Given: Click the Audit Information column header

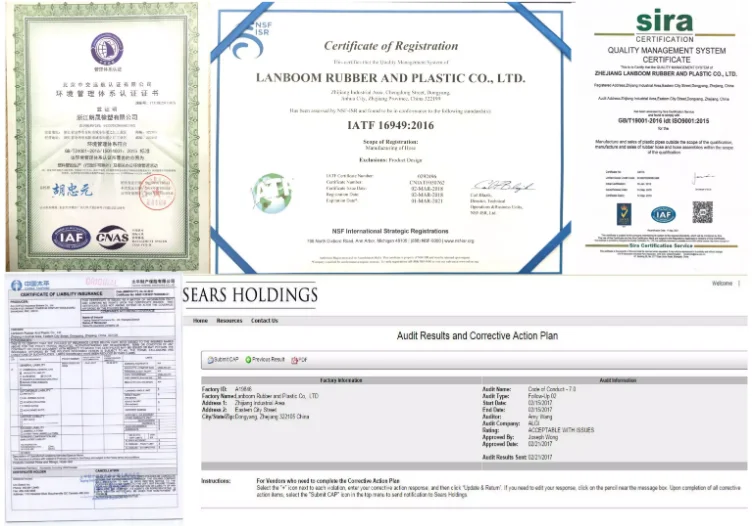Looking at the screenshot, I should 618,380.
